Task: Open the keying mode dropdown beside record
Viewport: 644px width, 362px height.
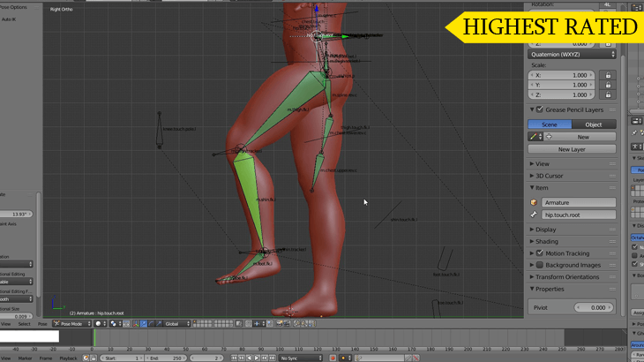Action: point(345,358)
